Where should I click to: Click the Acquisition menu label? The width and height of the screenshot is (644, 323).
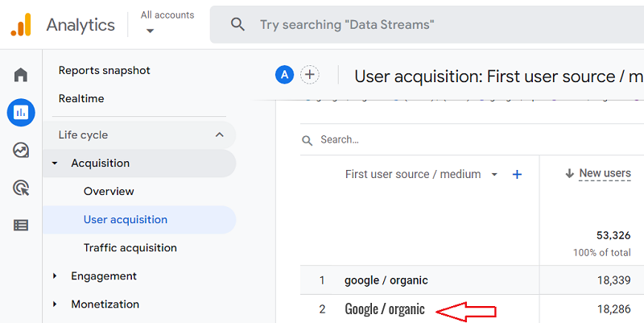pos(100,164)
